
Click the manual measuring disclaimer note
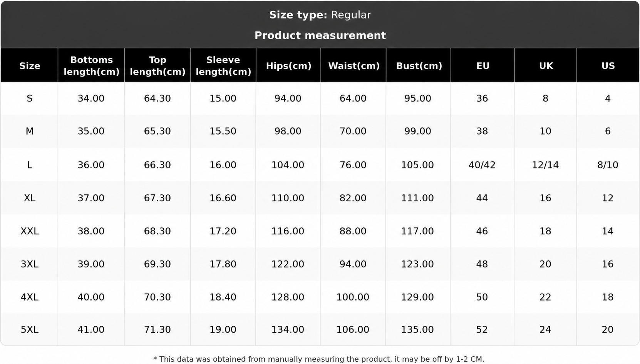click(319, 359)
